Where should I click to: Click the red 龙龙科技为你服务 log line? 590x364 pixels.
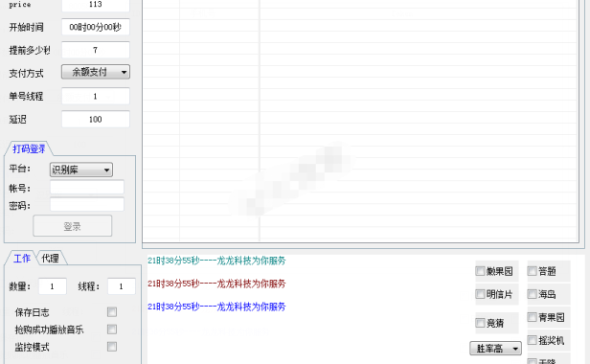click(x=216, y=284)
